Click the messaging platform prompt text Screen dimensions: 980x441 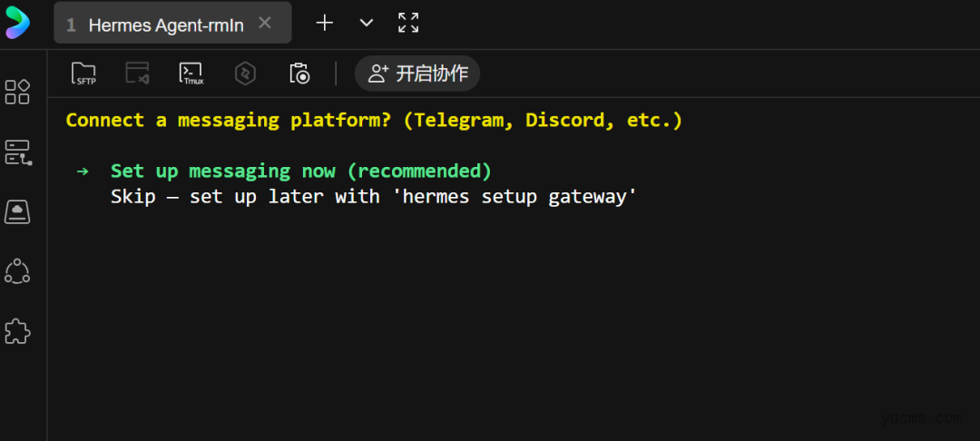(374, 120)
